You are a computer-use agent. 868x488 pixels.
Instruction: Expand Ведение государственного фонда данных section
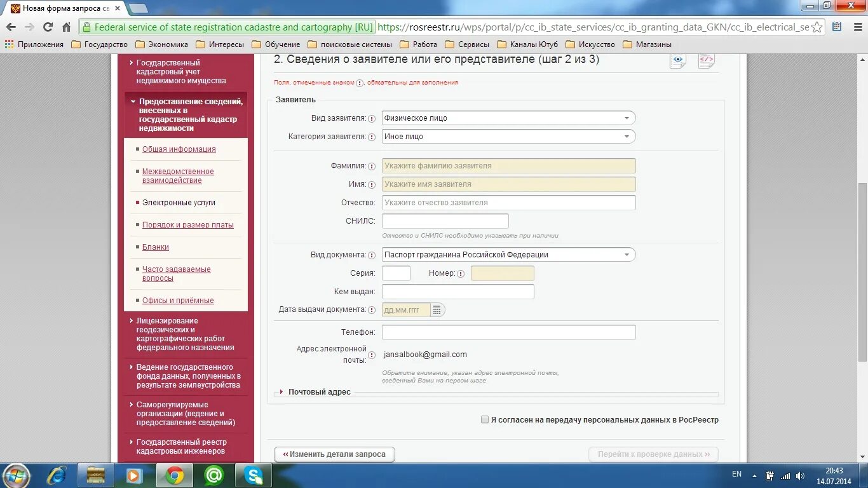click(185, 376)
